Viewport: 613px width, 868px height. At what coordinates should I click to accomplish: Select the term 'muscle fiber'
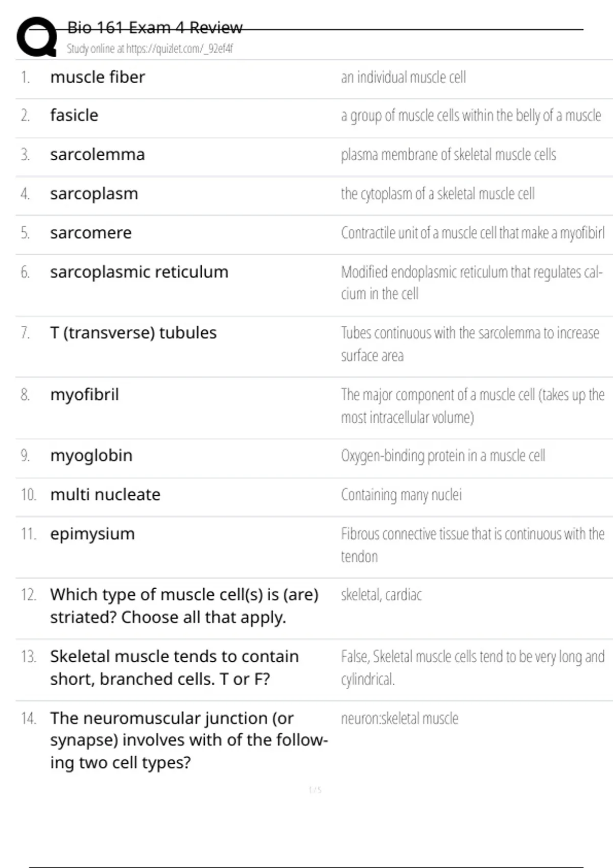[x=98, y=77]
